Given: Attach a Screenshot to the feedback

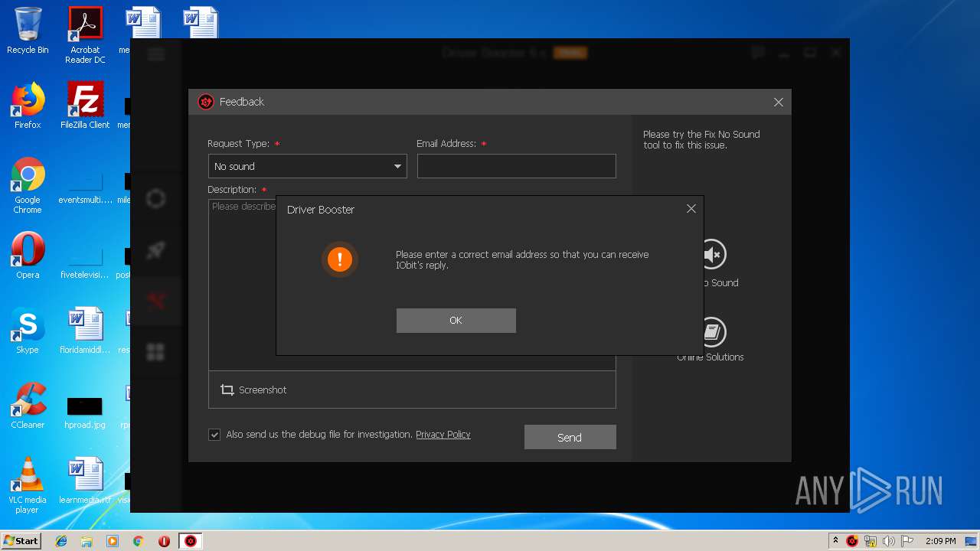Looking at the screenshot, I should click(x=253, y=390).
